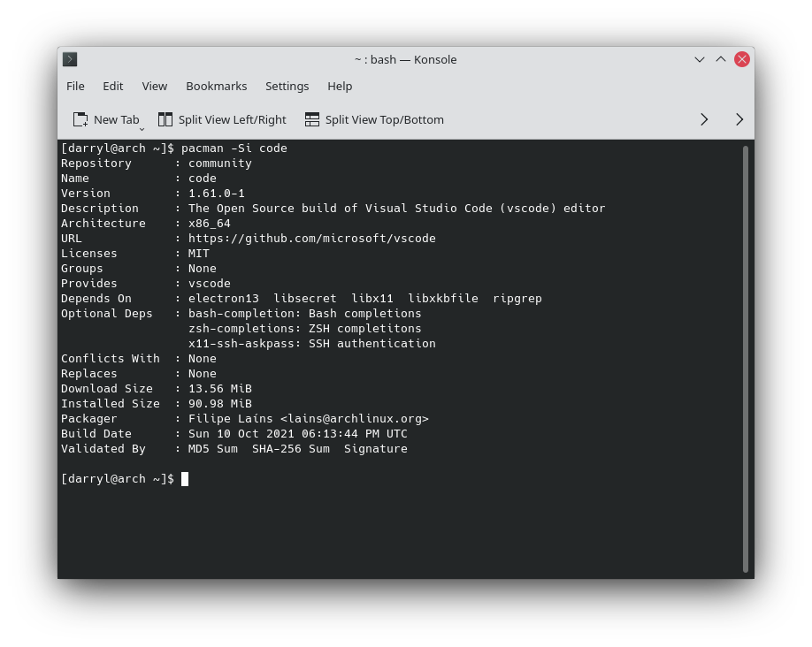Click the 'ripgrep' dependency
812x647 pixels.
[x=517, y=299]
